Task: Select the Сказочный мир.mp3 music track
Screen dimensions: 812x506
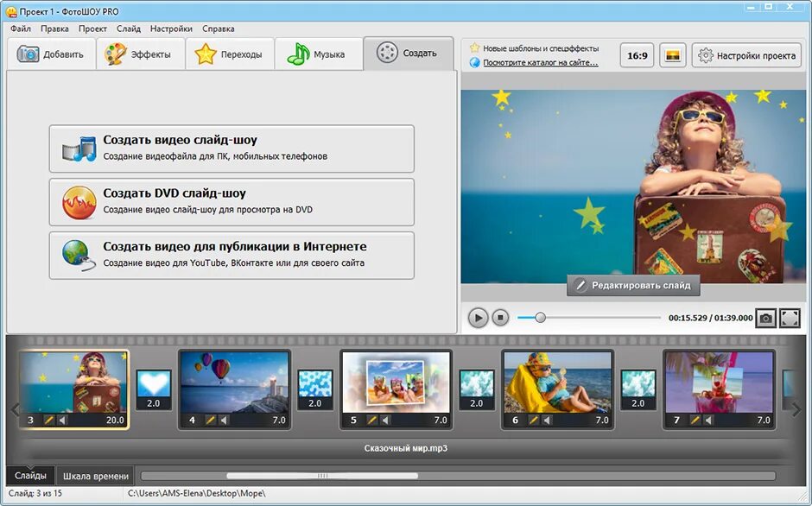Action: [x=405, y=448]
